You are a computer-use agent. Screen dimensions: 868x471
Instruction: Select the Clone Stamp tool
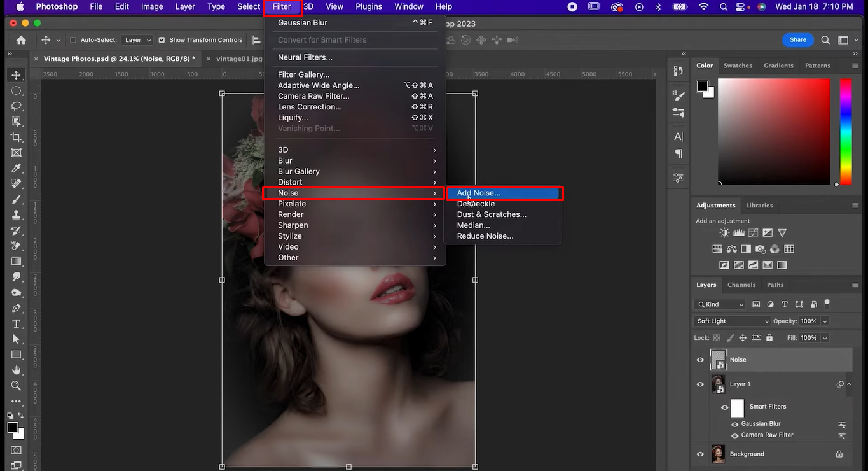pyautogui.click(x=16, y=214)
